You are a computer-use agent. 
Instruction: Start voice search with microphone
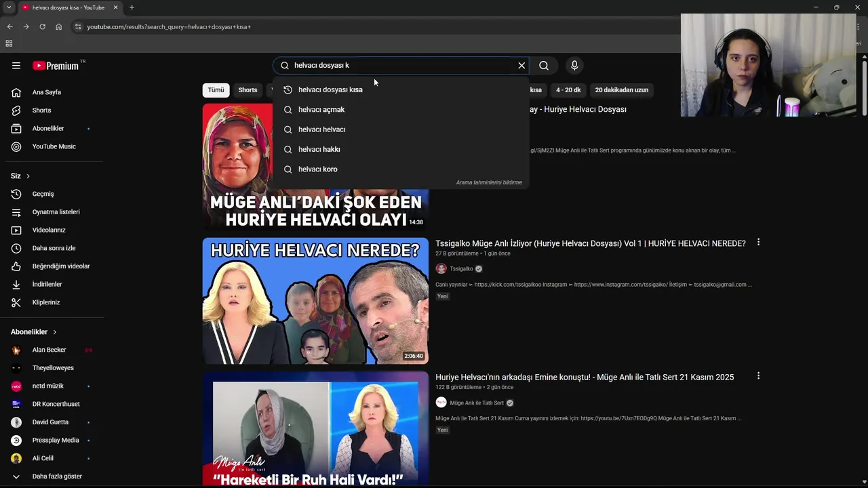[x=574, y=66]
